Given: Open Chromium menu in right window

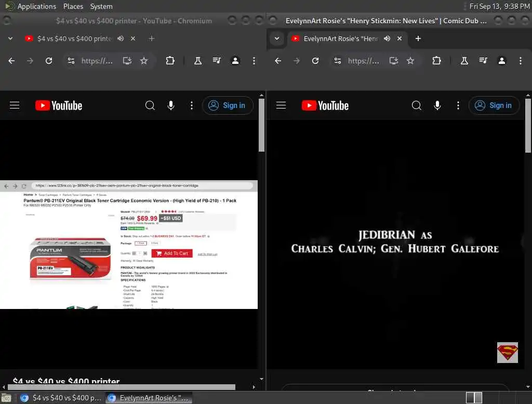Looking at the screenshot, I should tap(521, 61).
